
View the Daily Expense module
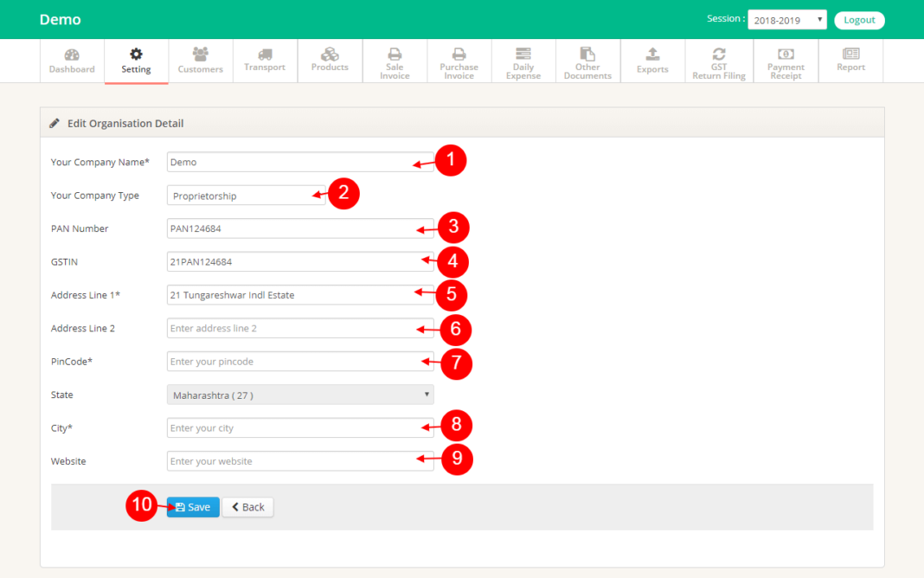(523, 61)
